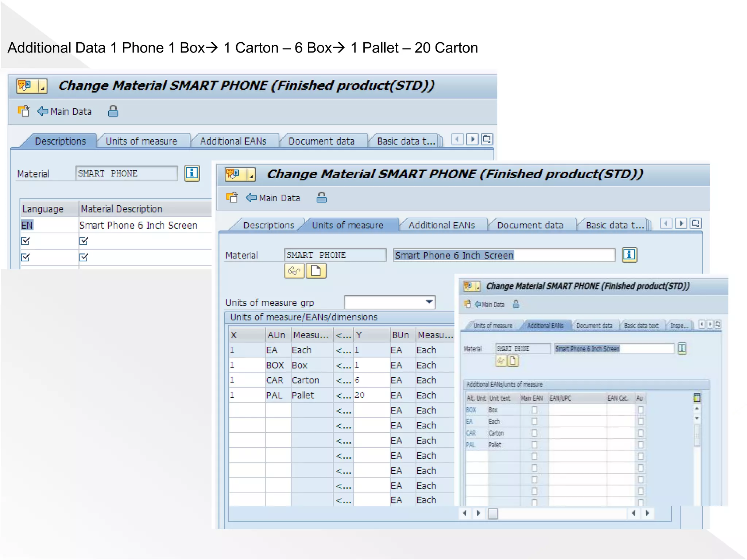Click scroll-down arrow of Additional EANs table scrollbar
Screen dimensions: 747x560
click(697, 418)
